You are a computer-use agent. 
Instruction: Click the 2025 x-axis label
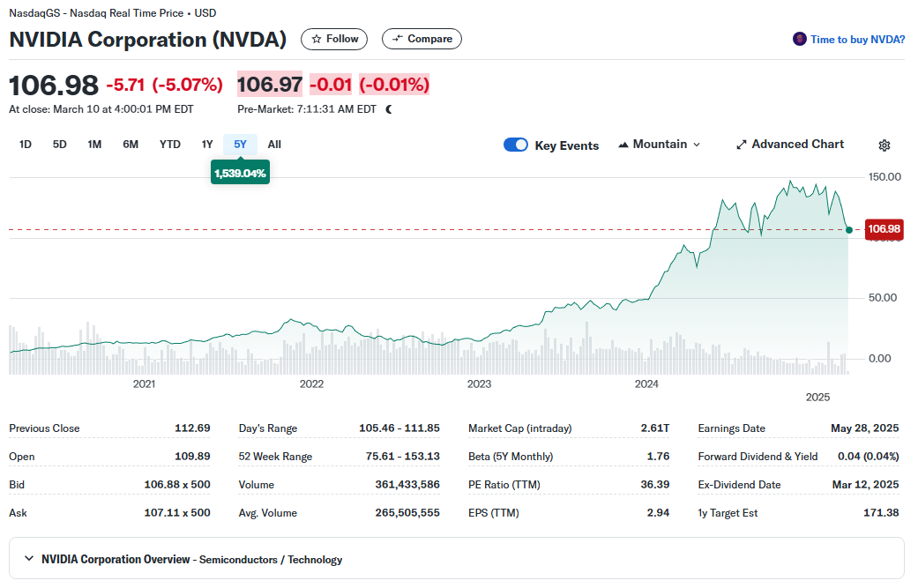tap(817, 398)
